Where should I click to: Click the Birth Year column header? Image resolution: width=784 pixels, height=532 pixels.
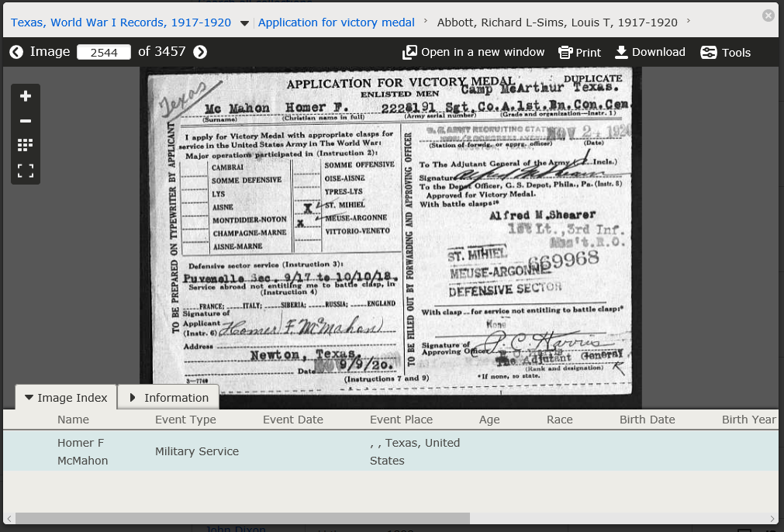pyautogui.click(x=748, y=420)
